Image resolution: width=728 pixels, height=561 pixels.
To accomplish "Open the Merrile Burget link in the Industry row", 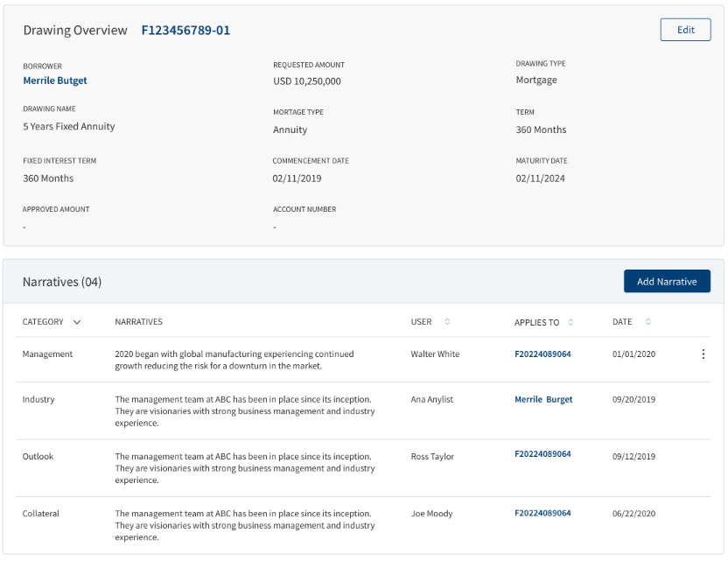I will (543, 399).
